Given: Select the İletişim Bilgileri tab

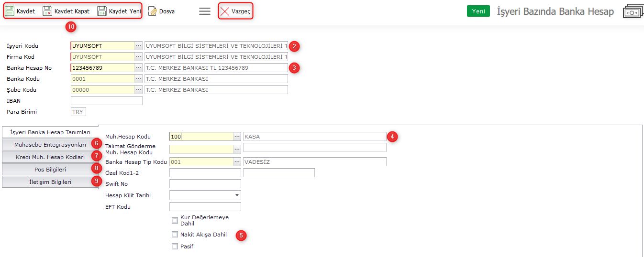Looking at the screenshot, I should (50, 182).
